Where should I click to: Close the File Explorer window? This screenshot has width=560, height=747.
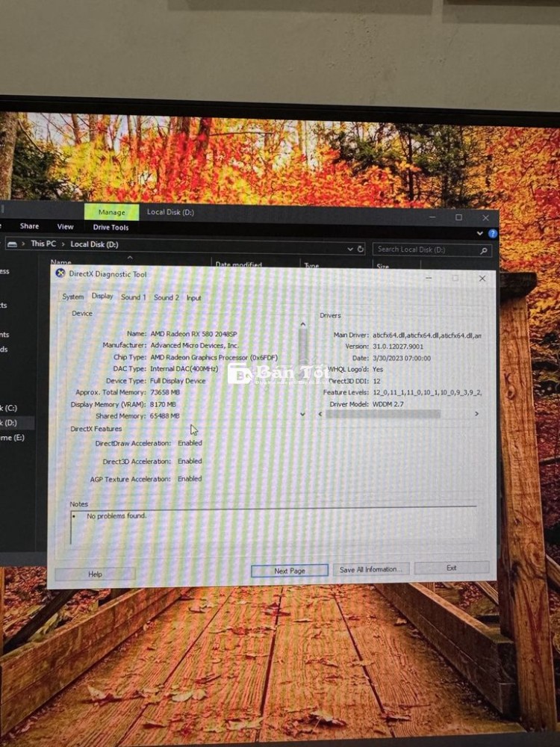[x=486, y=217]
